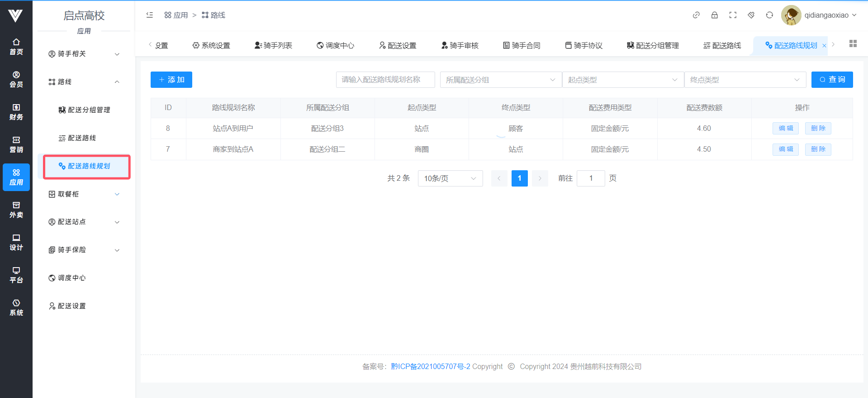This screenshot has height=398, width=868.
Task: Select 配送分组管理 in the sidebar
Action: click(89, 110)
